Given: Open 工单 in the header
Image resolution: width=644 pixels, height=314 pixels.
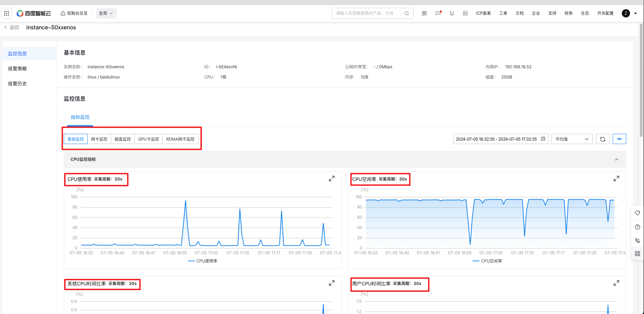Looking at the screenshot, I should pos(503,13).
